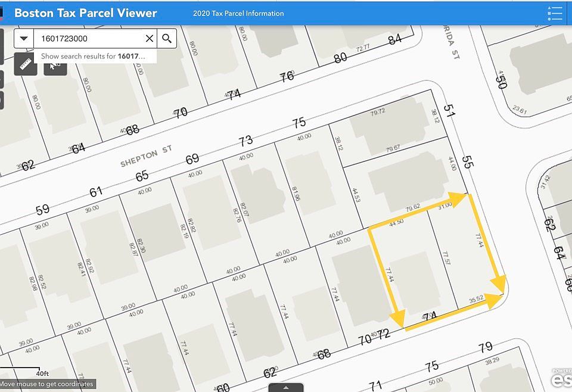
Task: Run search with the magnifier button
Action: coord(167,38)
